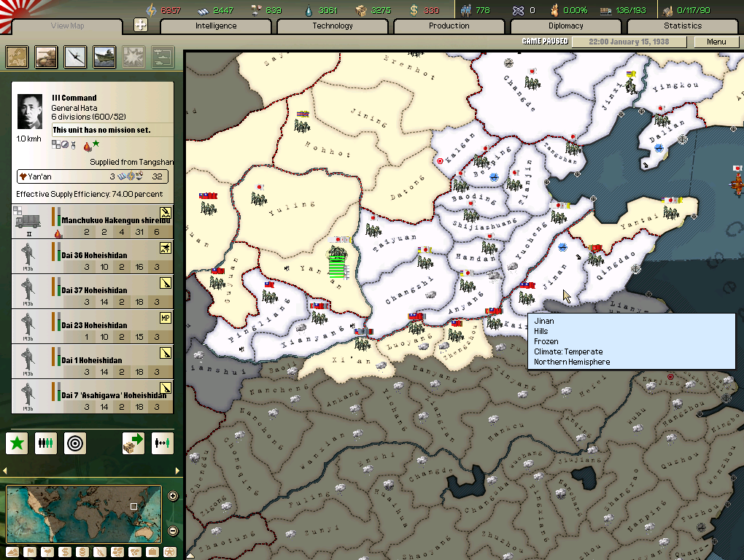Open the game Menu button
The image size is (744, 560).
point(716,42)
